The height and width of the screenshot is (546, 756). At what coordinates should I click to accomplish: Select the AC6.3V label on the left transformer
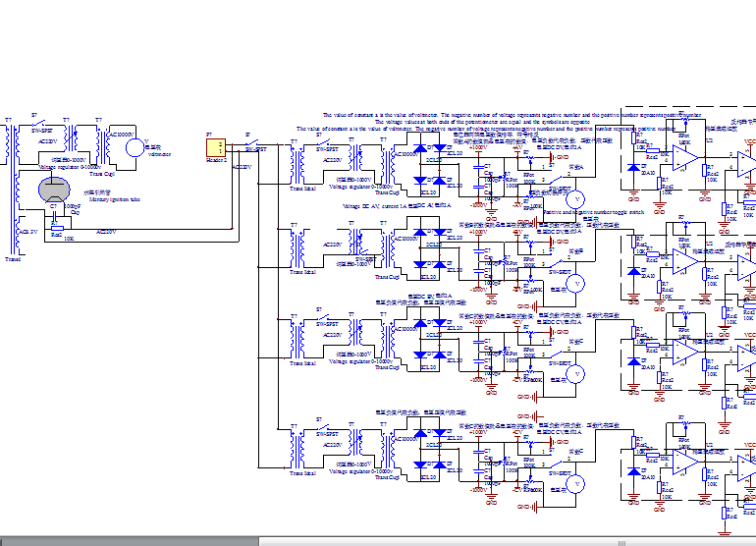27,232
